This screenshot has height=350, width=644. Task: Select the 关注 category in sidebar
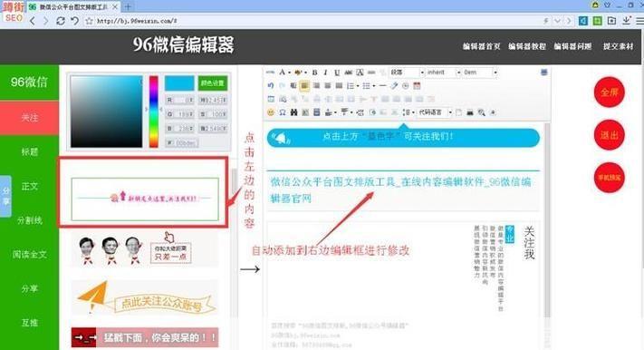[30, 118]
